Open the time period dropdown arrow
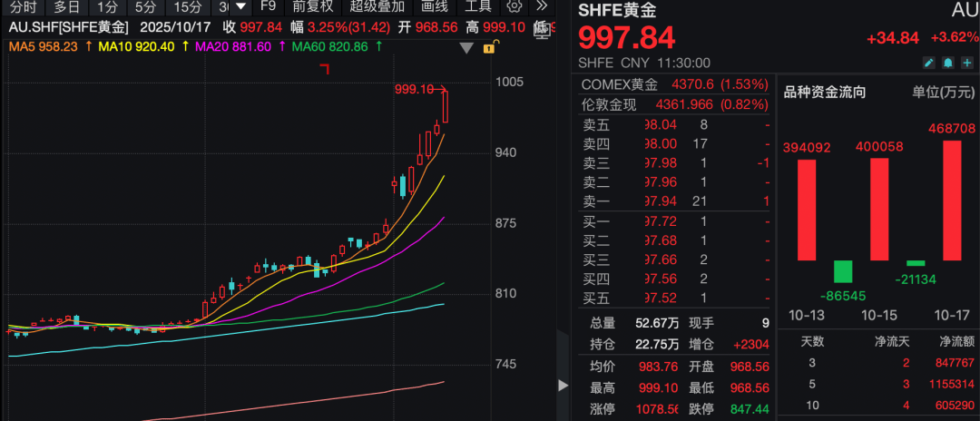Image resolution: width=980 pixels, height=421 pixels. pos(241,6)
